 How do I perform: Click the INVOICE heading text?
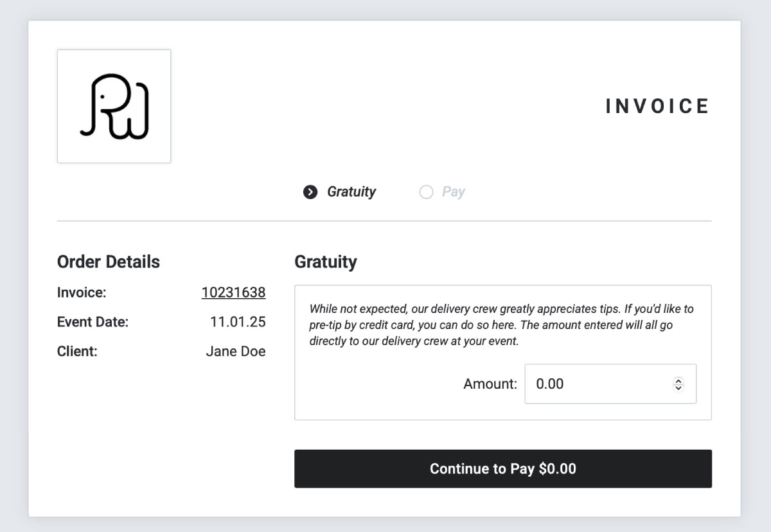[657, 107]
